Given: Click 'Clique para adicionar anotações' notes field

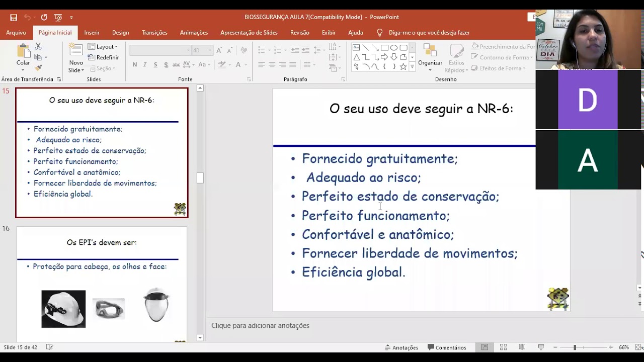Looking at the screenshot, I should tap(260, 325).
